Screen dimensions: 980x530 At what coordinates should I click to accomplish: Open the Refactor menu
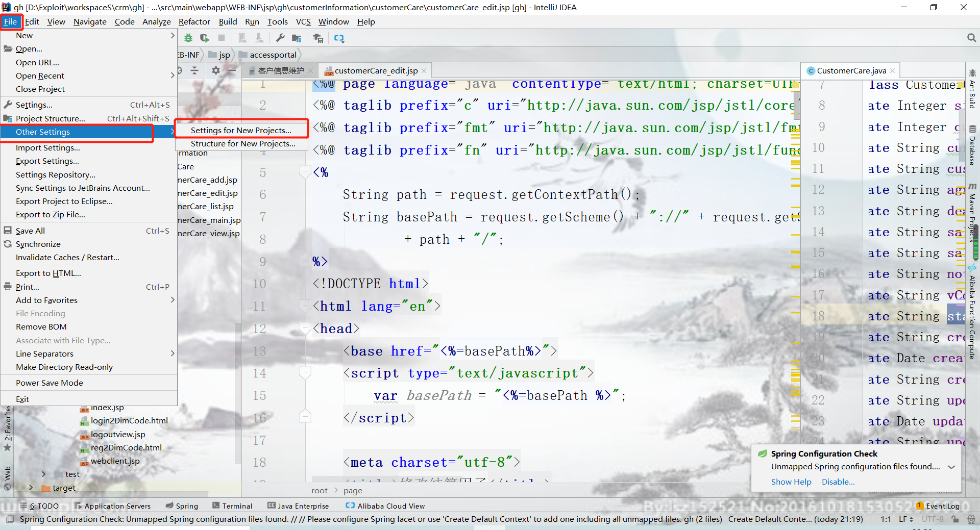[194, 21]
